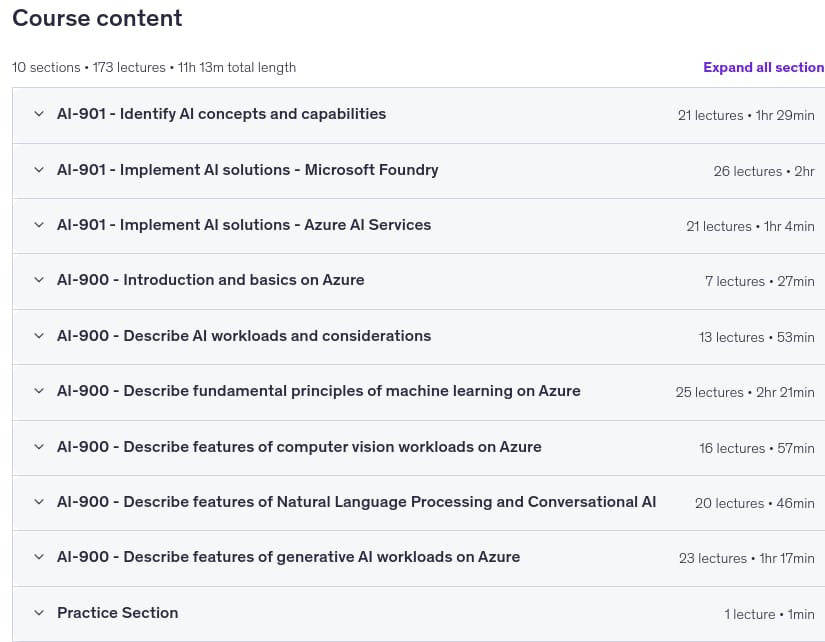
Task: Expand chevron for 'generative AI workloads on Azure'
Action: [39, 557]
